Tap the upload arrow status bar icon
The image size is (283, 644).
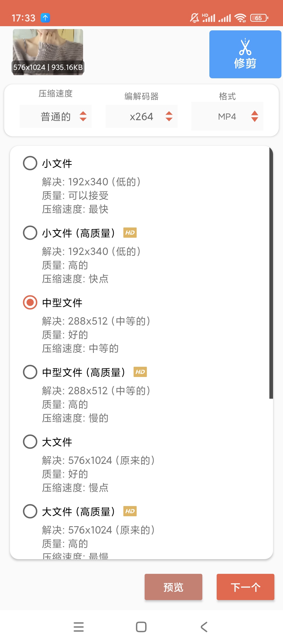point(45,18)
